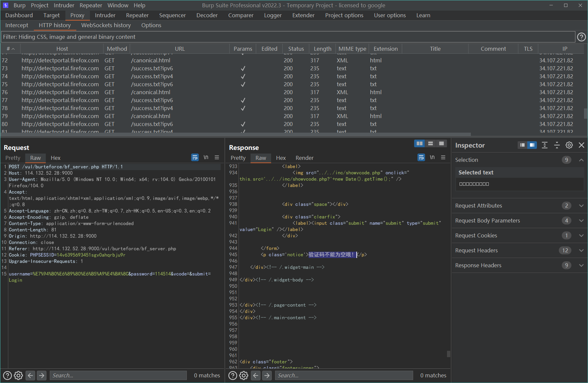Click the history table horizontal scrollbar
The image size is (588, 383).
pos(236,134)
